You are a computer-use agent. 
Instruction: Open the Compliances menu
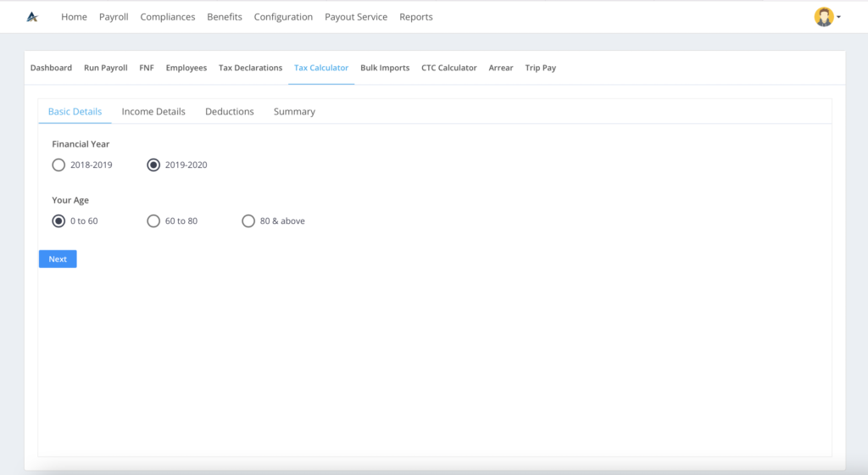[168, 17]
